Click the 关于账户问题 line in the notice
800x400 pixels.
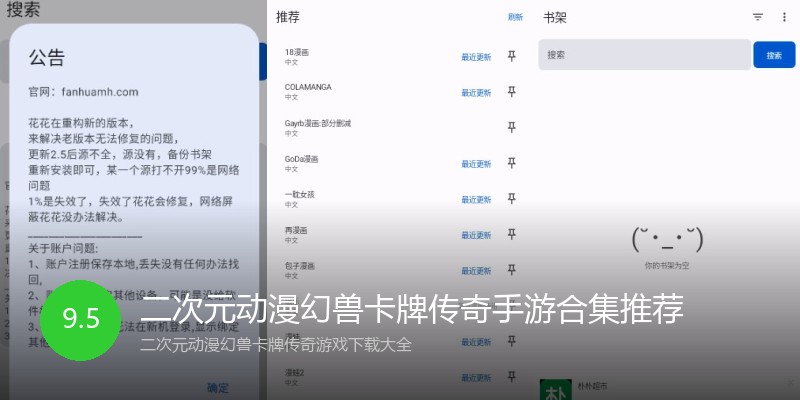(63, 249)
